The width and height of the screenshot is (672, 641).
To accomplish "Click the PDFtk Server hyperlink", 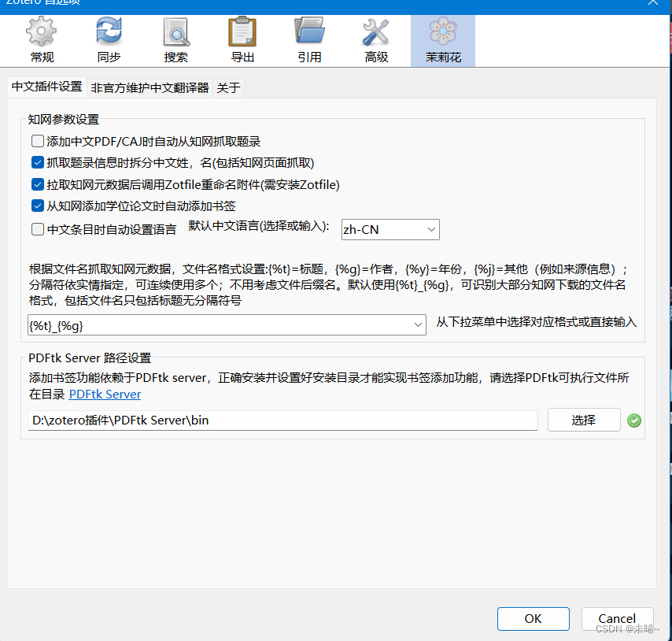I will (105, 394).
